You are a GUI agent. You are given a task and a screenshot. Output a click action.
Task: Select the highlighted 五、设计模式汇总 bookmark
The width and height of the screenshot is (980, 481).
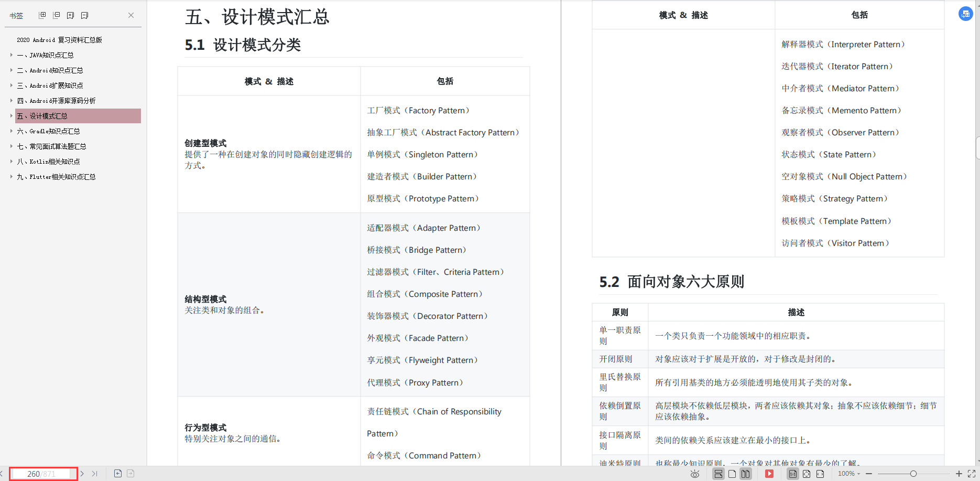pos(42,115)
